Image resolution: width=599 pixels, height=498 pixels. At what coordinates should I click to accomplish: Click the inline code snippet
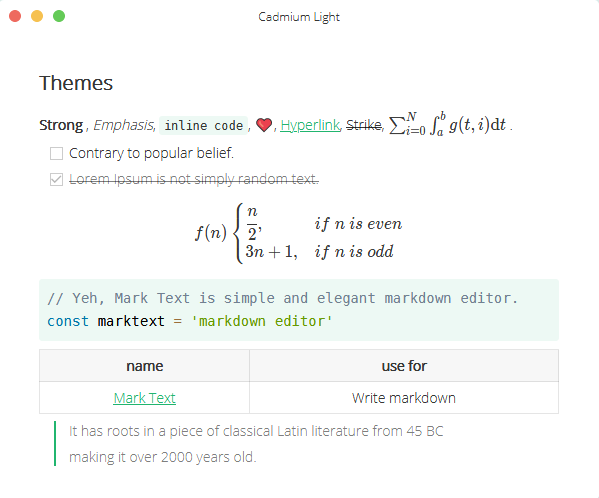pos(204,125)
